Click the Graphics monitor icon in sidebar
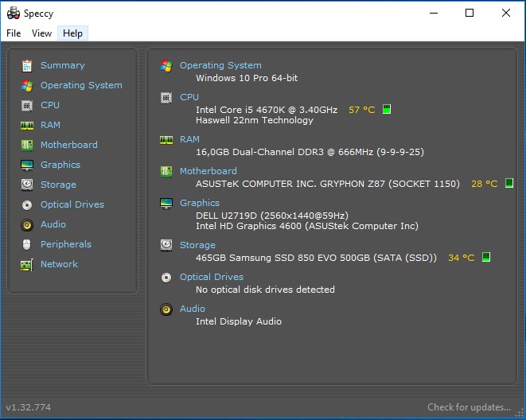Image resolution: width=526 pixels, height=420 pixels. (27, 165)
